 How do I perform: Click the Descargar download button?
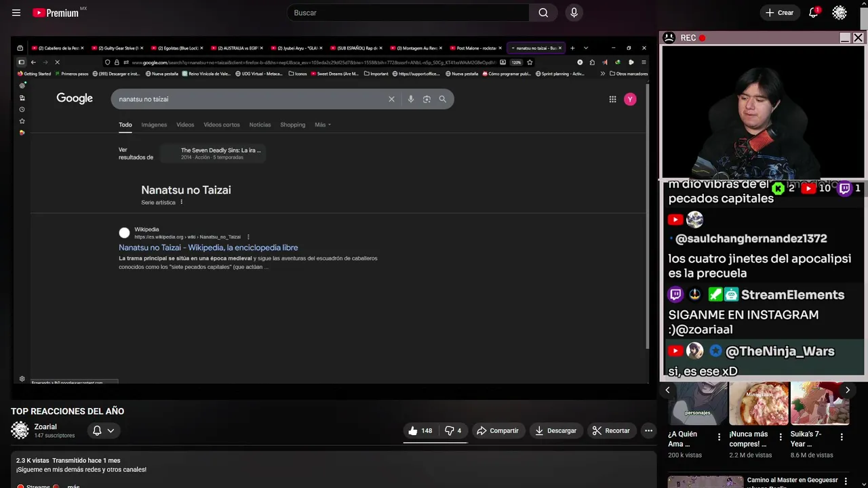[555, 430]
